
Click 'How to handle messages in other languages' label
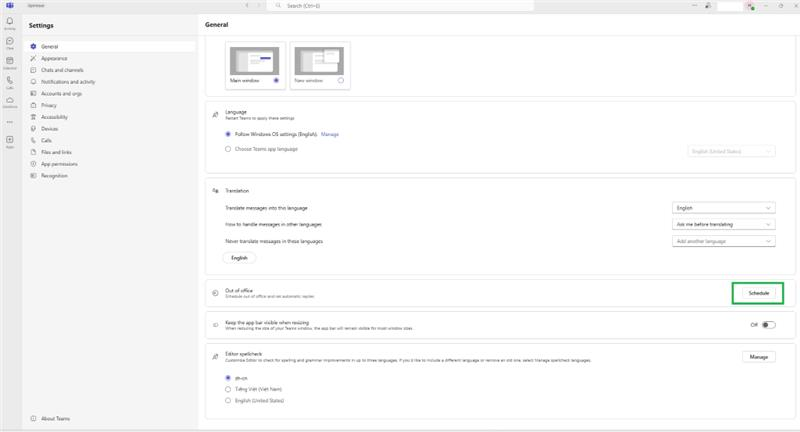coord(273,224)
